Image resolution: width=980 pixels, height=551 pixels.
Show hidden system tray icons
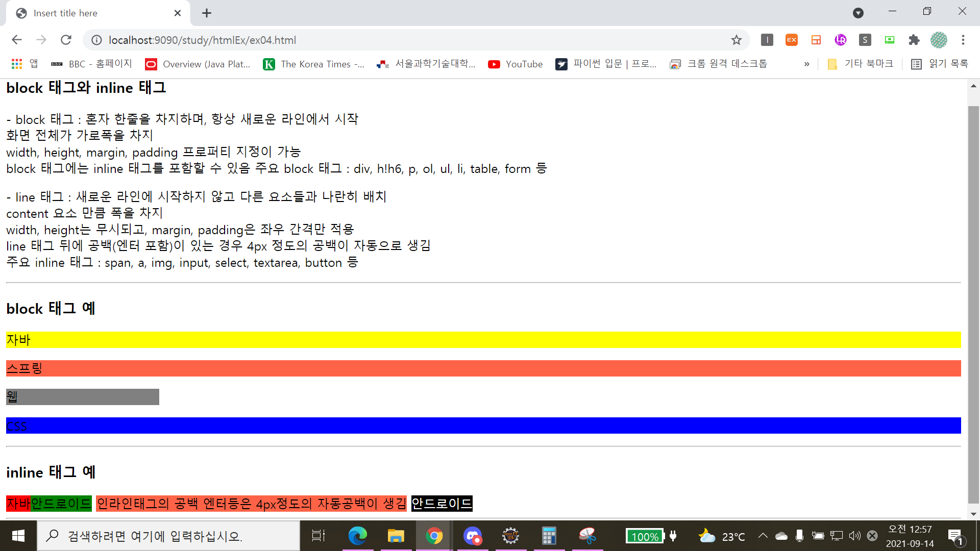point(763,536)
